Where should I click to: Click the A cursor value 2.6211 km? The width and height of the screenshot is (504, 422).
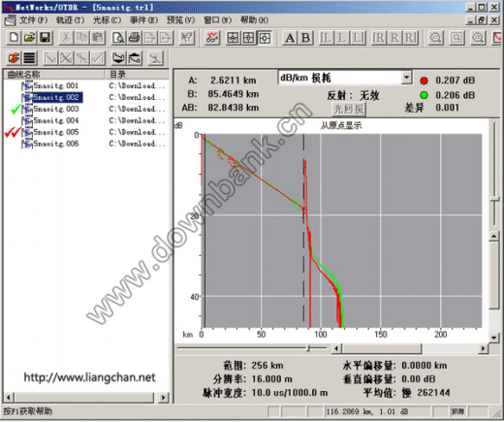tap(233, 81)
